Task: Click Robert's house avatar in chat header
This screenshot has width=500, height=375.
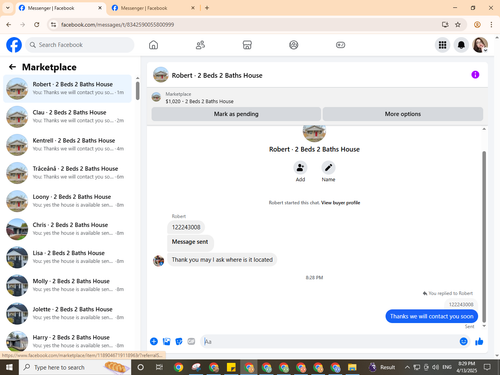Action: pyautogui.click(x=160, y=75)
